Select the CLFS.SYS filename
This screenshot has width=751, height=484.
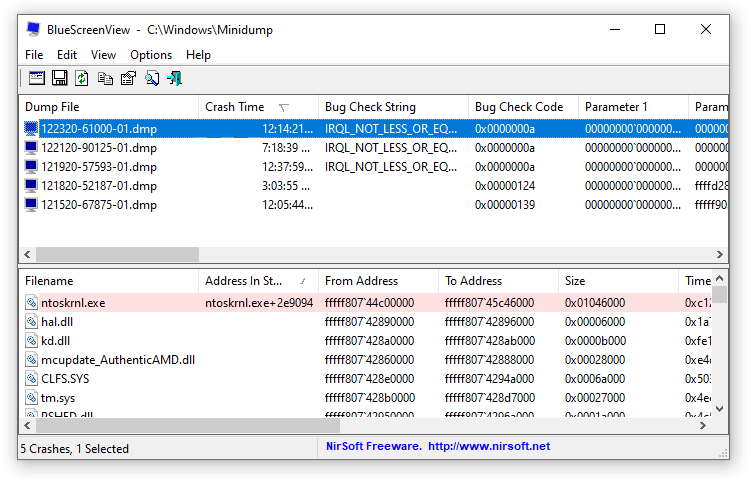(65, 379)
